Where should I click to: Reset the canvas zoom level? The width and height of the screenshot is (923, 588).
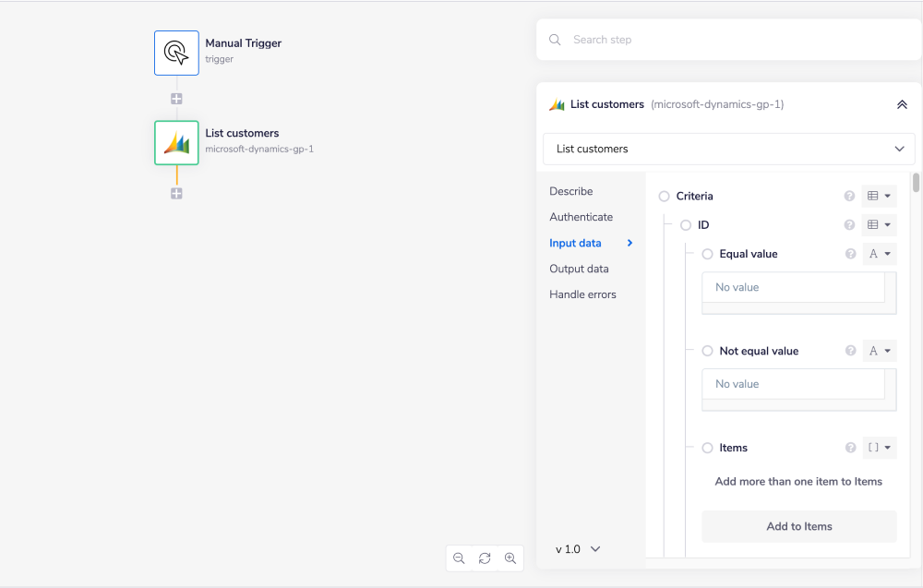(x=485, y=558)
